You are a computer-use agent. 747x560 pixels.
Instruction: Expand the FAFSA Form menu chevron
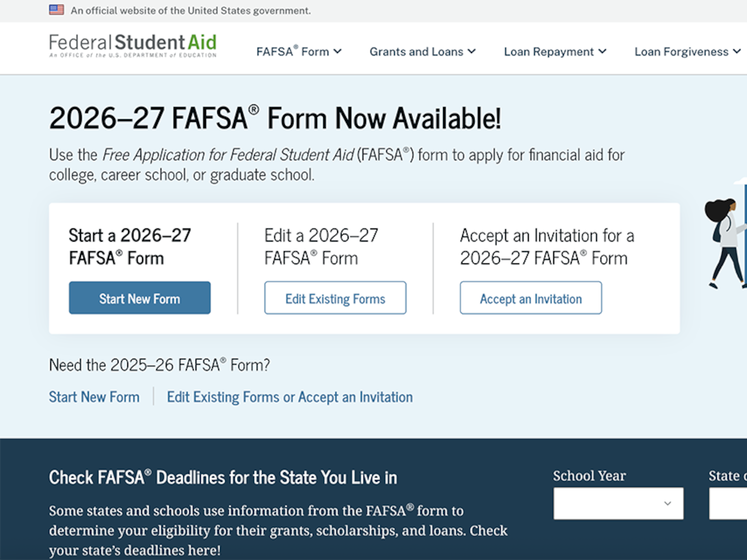click(x=338, y=51)
